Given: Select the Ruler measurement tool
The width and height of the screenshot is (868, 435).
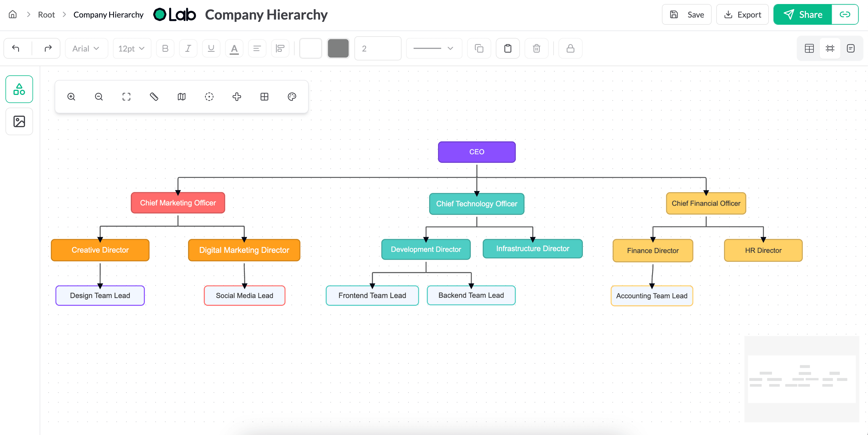Looking at the screenshot, I should pyautogui.click(x=154, y=97).
